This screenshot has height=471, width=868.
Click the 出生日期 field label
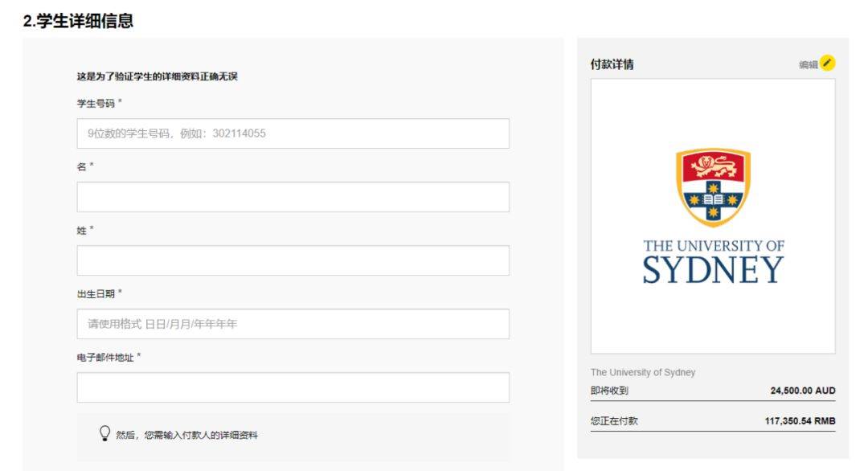click(x=96, y=294)
